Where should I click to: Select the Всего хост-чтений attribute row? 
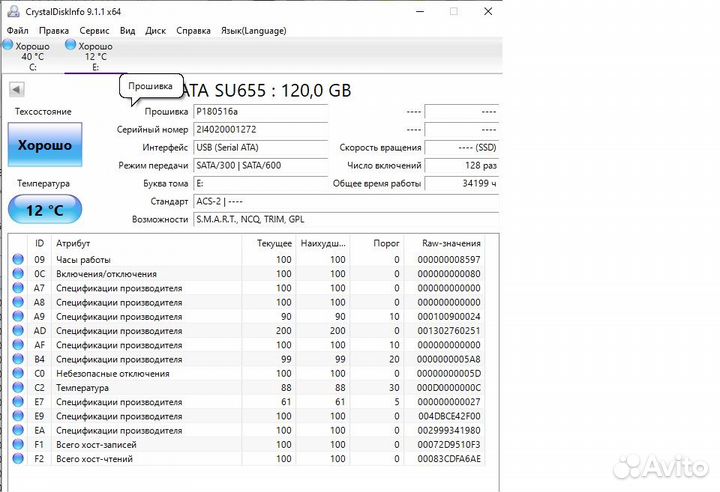tap(248, 459)
